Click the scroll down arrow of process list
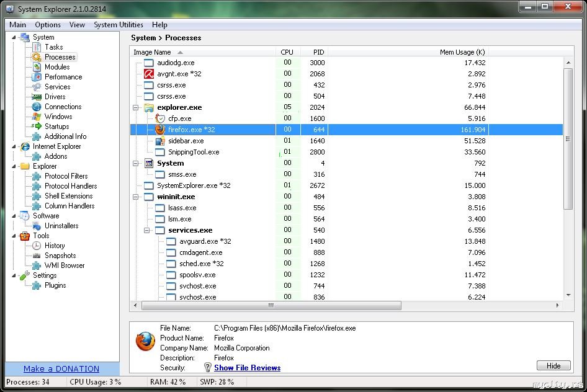 point(568,295)
